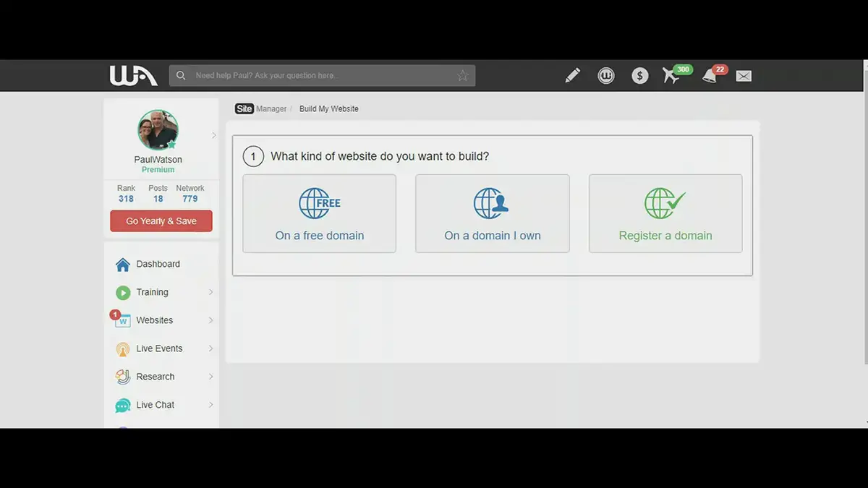The height and width of the screenshot is (488, 868).
Task: Click the Site Manager breadcrumb link
Action: point(261,108)
